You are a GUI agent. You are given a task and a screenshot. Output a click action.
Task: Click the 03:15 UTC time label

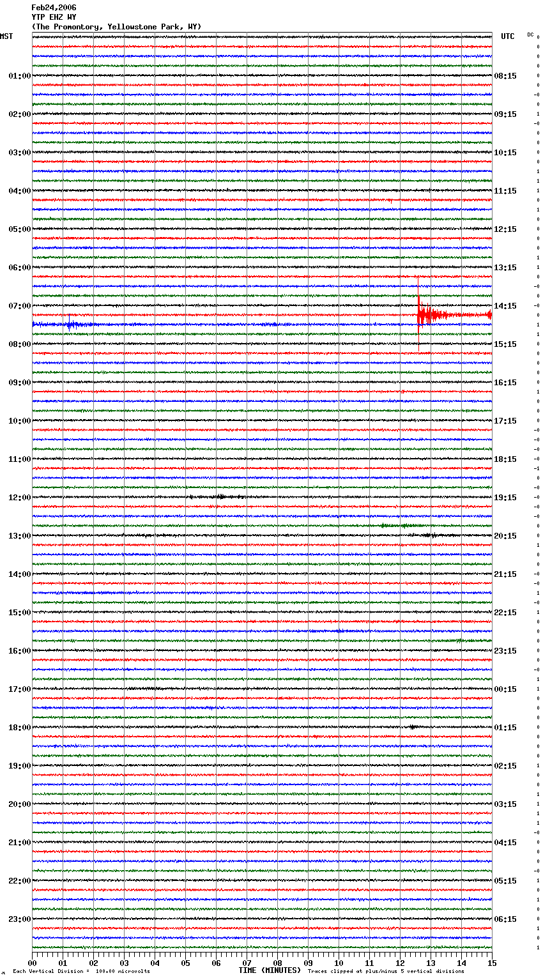click(x=505, y=804)
